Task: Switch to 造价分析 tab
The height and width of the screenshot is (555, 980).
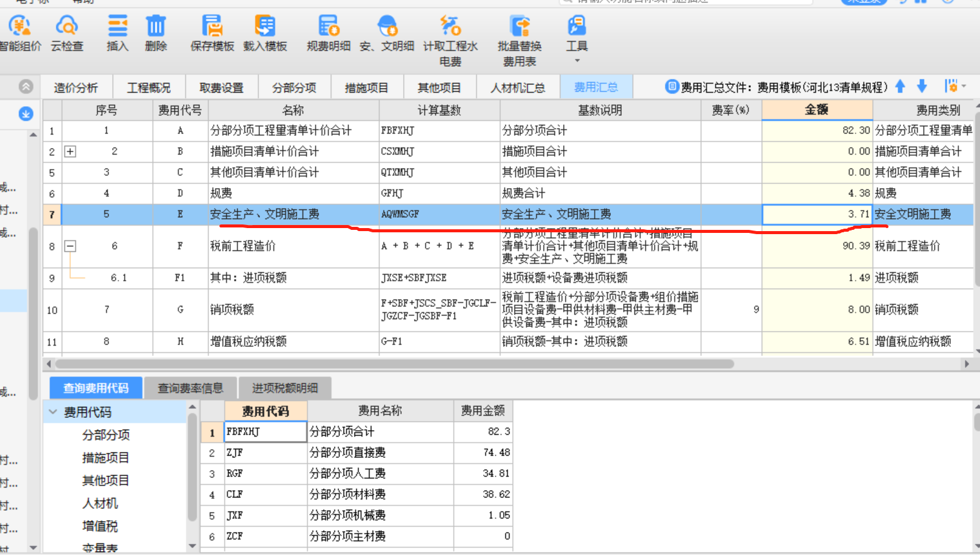Action: pyautogui.click(x=76, y=88)
